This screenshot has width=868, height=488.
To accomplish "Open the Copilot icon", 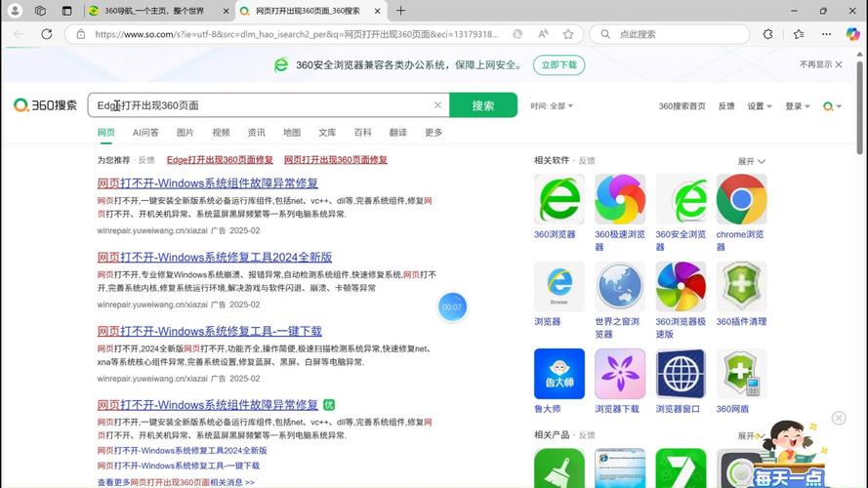I will (852, 34).
